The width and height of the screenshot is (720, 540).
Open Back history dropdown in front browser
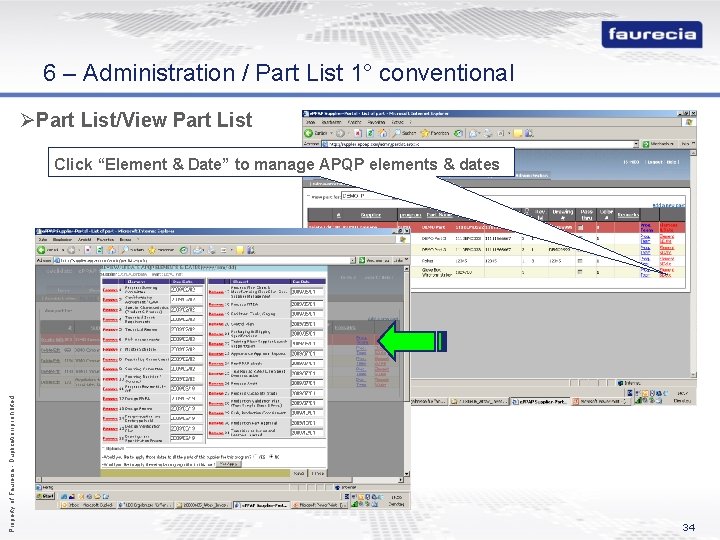(63, 250)
